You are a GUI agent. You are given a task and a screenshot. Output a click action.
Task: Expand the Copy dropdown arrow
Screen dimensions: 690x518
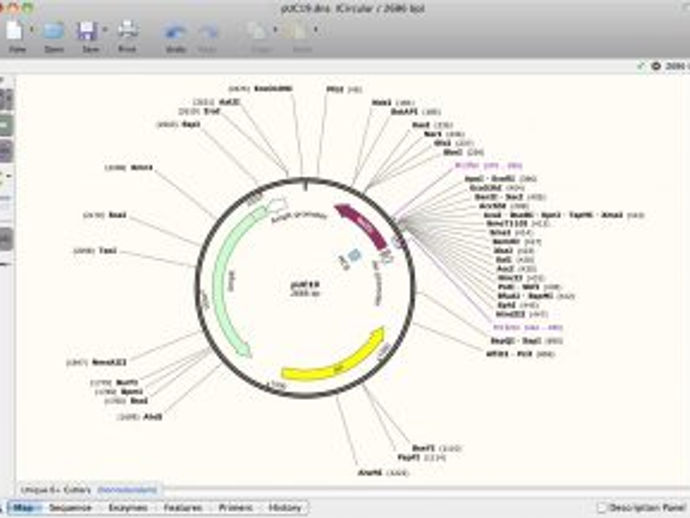pyautogui.click(x=275, y=30)
